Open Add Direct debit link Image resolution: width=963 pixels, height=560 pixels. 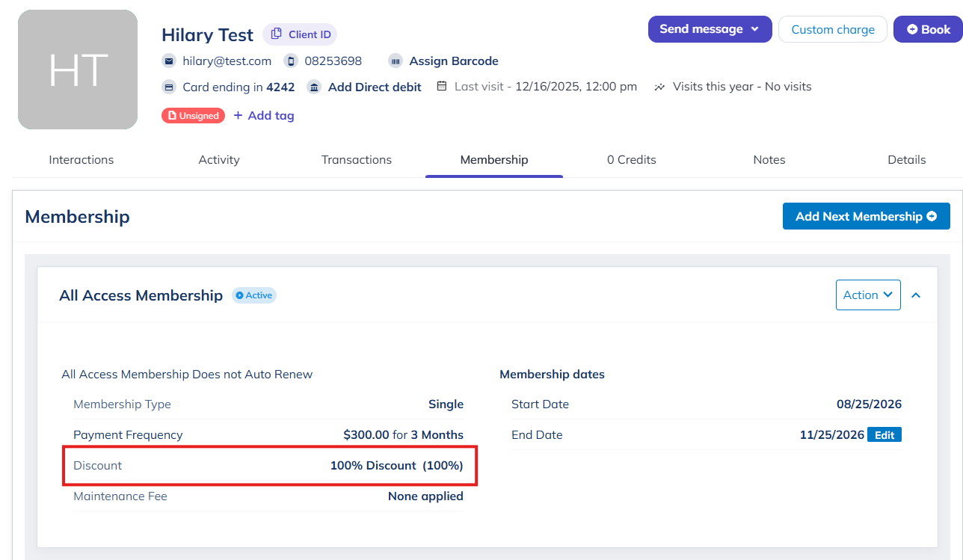[x=375, y=87]
